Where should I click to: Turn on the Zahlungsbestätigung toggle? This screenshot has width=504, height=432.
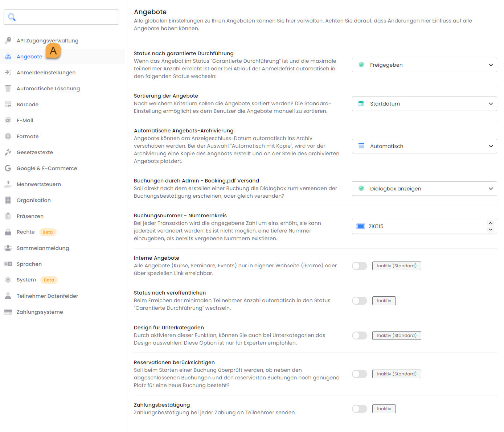pos(360,409)
